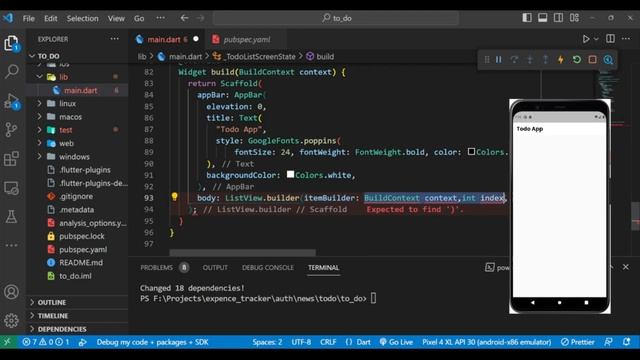
Task: Open Remote Explorer view
Action: (11, 188)
